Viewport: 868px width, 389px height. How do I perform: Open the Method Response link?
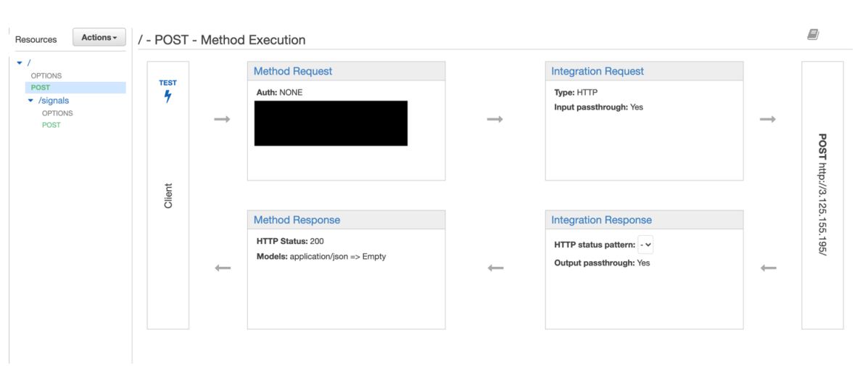pos(297,220)
